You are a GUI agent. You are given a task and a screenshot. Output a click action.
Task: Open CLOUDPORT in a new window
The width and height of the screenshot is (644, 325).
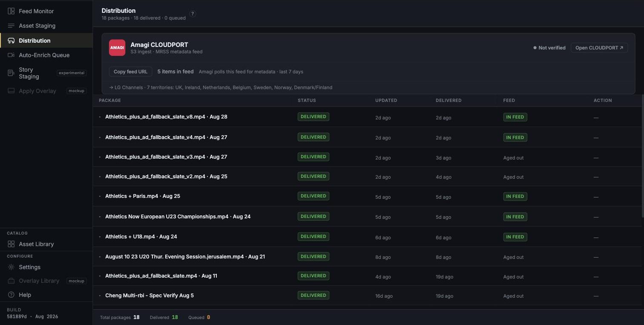(x=599, y=48)
